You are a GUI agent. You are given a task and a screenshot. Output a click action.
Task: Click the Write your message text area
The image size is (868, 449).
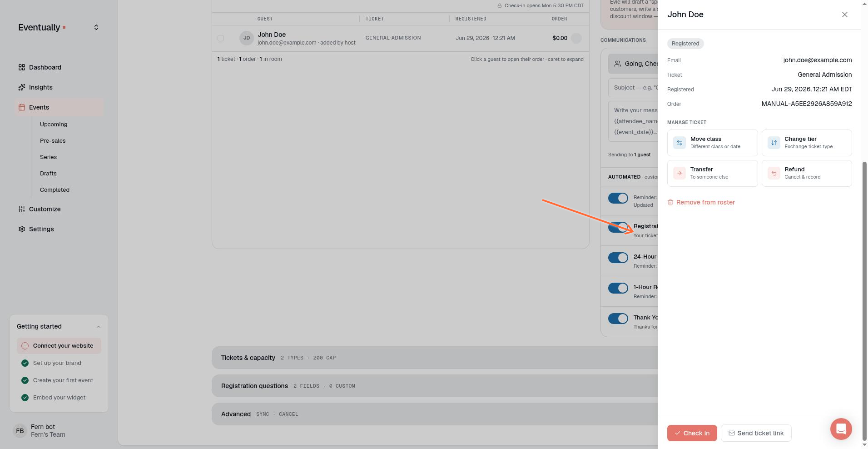coord(633,121)
